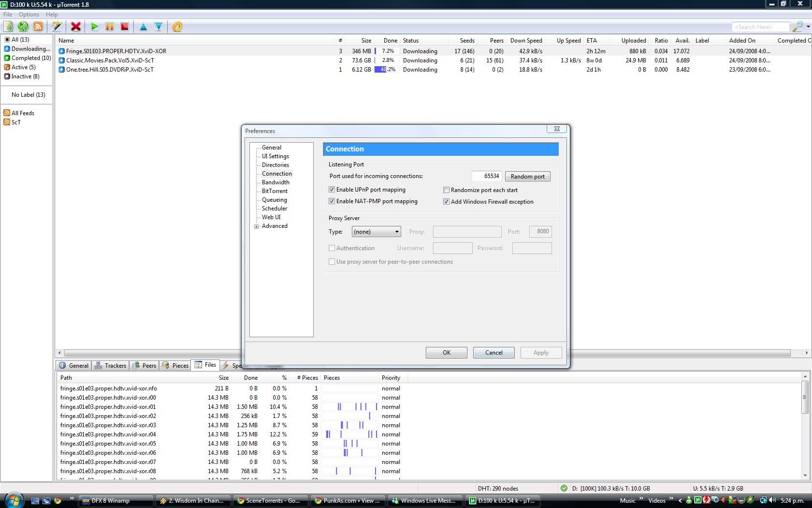Image resolution: width=812 pixels, height=508 pixels.
Task: Expand quick launch overflow chevron
Action: tap(72, 498)
